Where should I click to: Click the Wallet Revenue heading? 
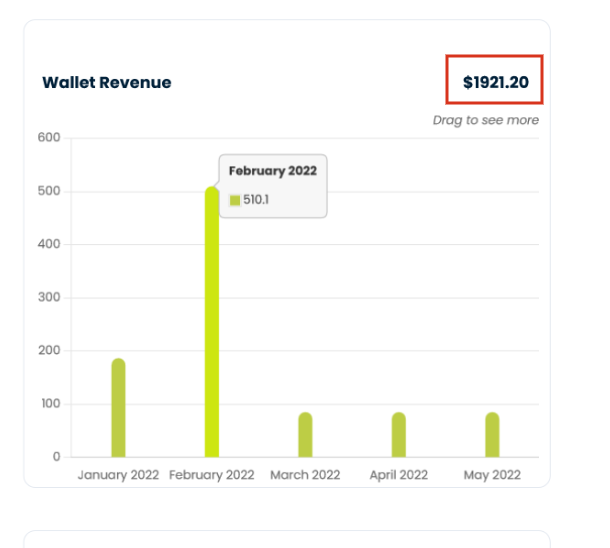click(x=107, y=82)
